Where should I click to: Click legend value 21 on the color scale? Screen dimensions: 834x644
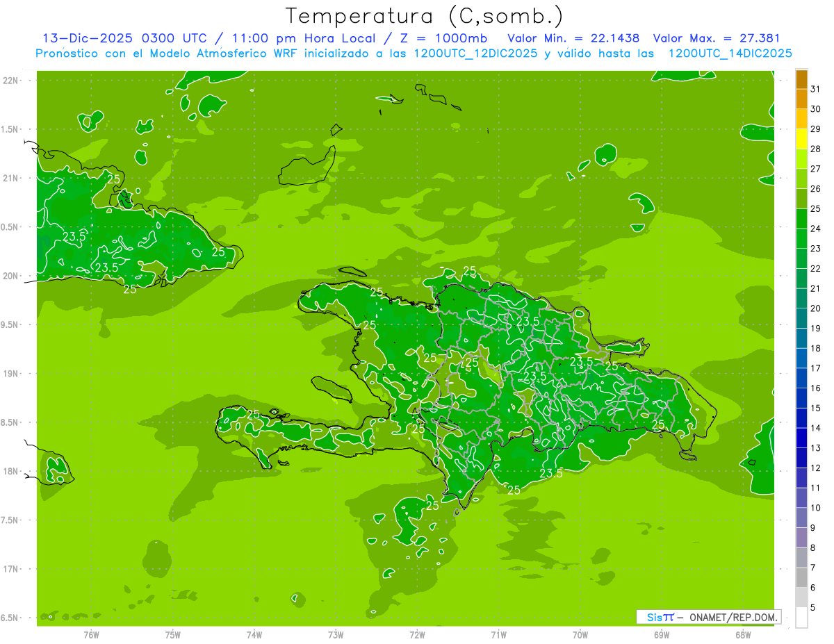tap(815, 288)
